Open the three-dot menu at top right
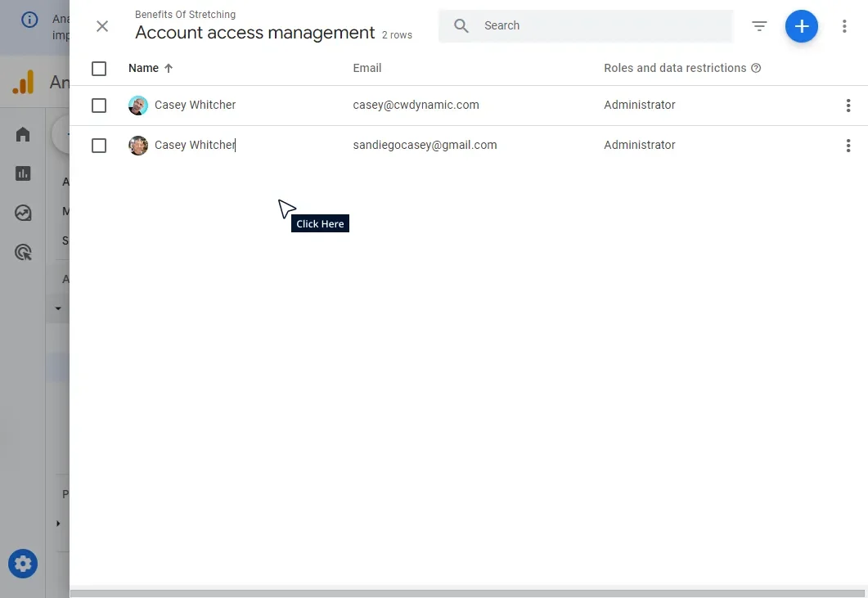The height and width of the screenshot is (598, 868). coord(844,26)
